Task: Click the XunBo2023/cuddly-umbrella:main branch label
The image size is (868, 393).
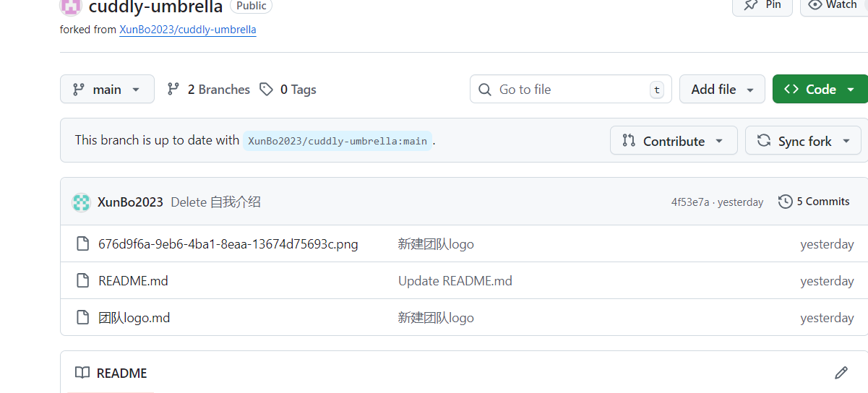Action: [338, 141]
